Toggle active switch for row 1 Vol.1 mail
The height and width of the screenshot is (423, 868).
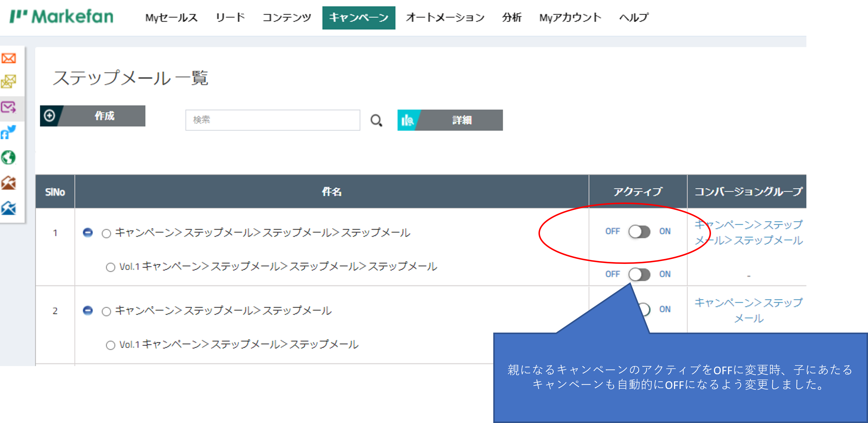[x=639, y=274]
